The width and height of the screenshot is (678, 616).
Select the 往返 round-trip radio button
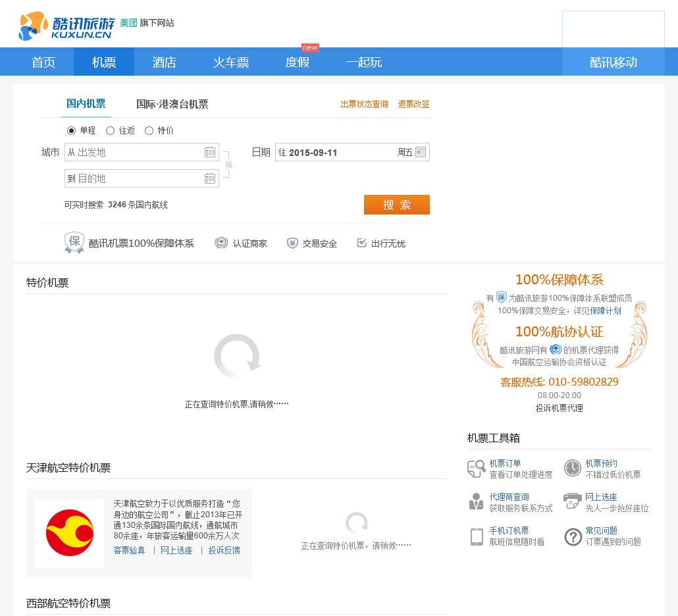111,130
